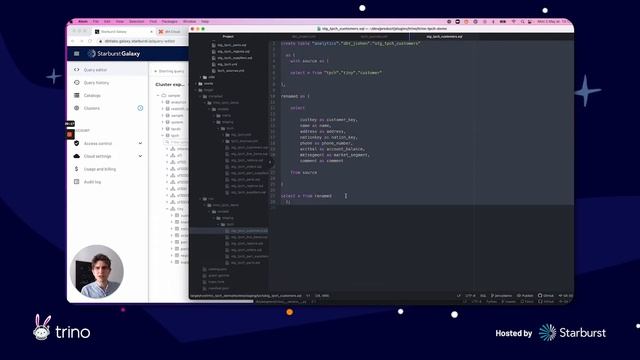
Task: Reload the Starburst Galaxy page
Action: 90,41
